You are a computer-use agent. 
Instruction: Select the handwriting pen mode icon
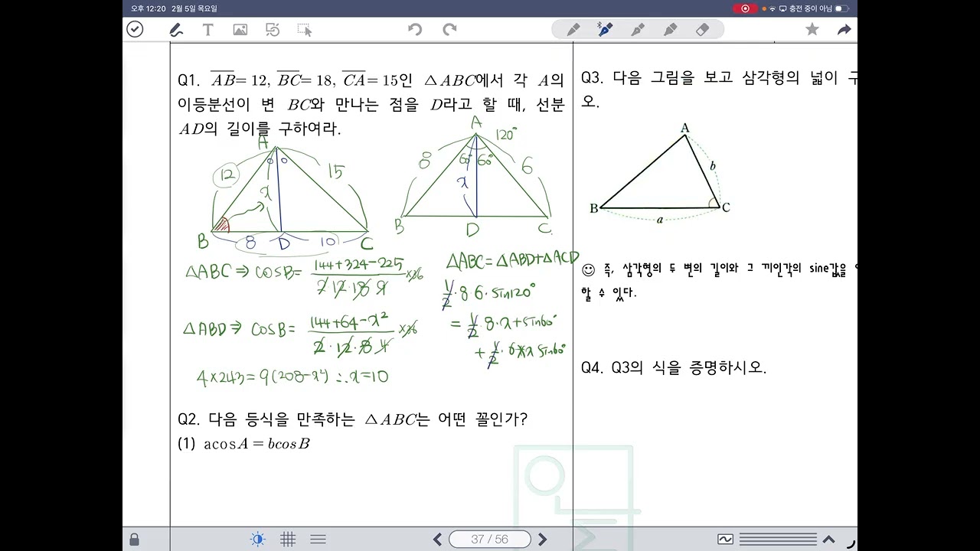click(x=176, y=30)
